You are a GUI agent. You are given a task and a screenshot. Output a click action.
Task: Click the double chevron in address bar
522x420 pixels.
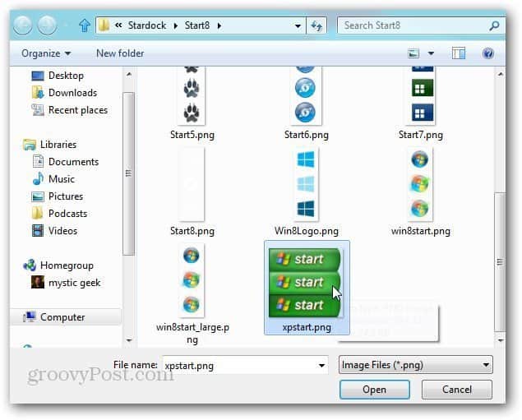pos(118,25)
